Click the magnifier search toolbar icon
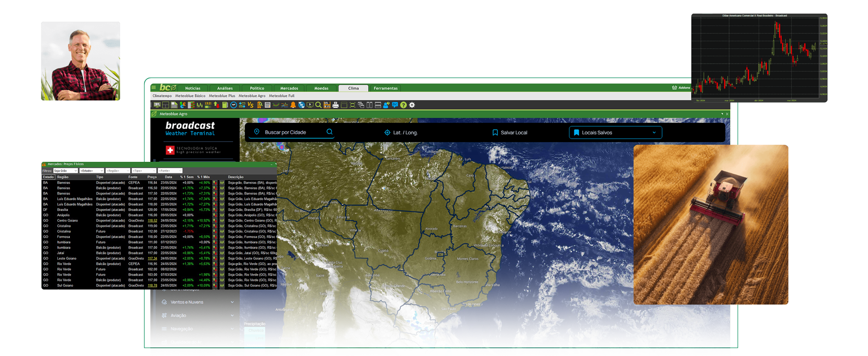This screenshot has height=356, width=868. pyautogui.click(x=318, y=105)
